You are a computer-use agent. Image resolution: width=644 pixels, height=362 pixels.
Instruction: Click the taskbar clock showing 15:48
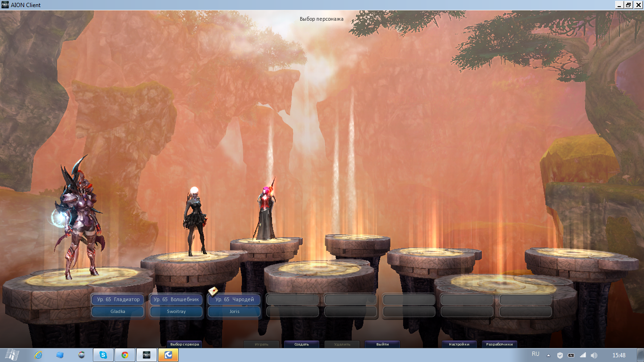click(619, 355)
